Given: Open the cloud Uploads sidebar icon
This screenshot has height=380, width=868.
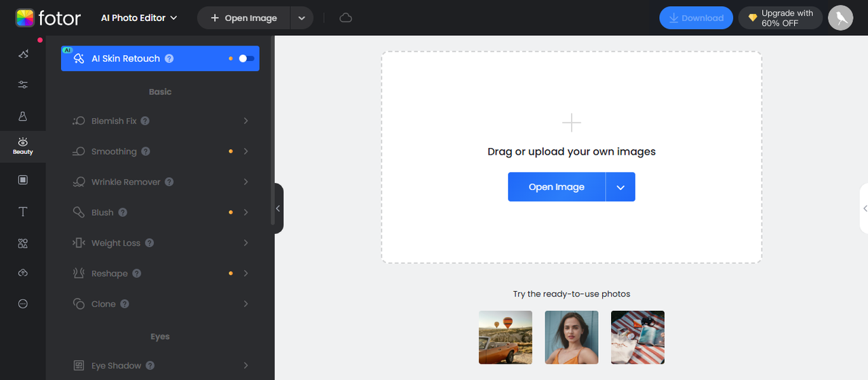Looking at the screenshot, I should coord(23,273).
